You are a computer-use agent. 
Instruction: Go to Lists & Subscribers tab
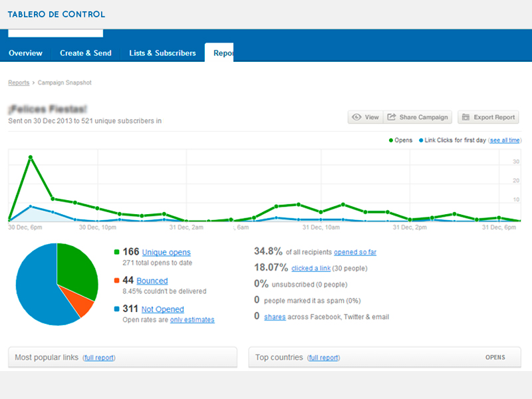tap(162, 53)
